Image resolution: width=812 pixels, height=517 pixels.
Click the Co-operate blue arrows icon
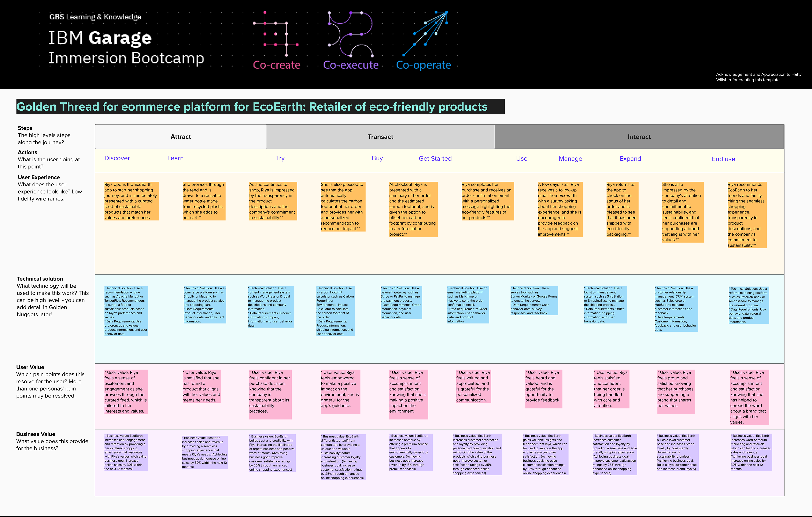point(425,34)
